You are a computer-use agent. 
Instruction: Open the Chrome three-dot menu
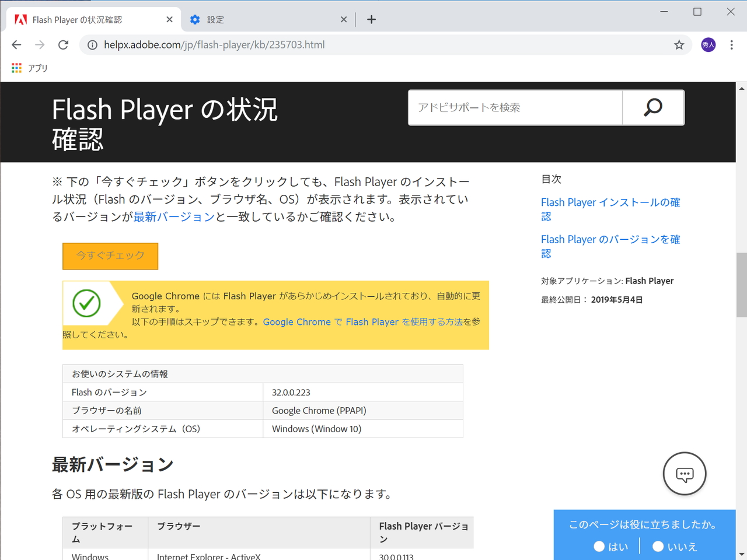[731, 44]
